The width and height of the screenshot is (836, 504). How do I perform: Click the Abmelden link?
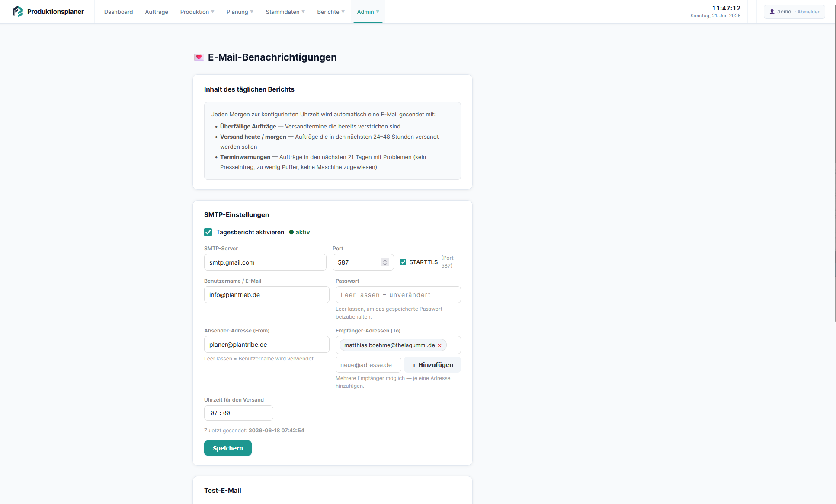809,12
